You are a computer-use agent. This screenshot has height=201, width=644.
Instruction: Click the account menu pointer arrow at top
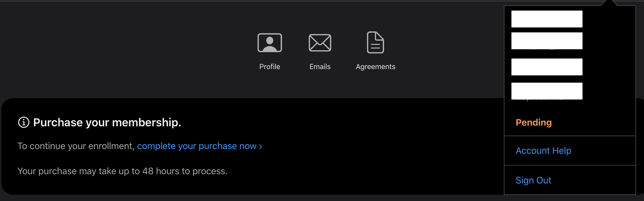pyautogui.click(x=609, y=3)
